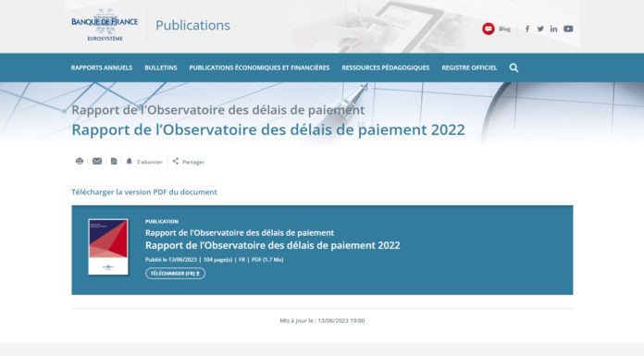Click the PDF document icon in the toolbar
The image size is (644, 356).
coord(114,161)
